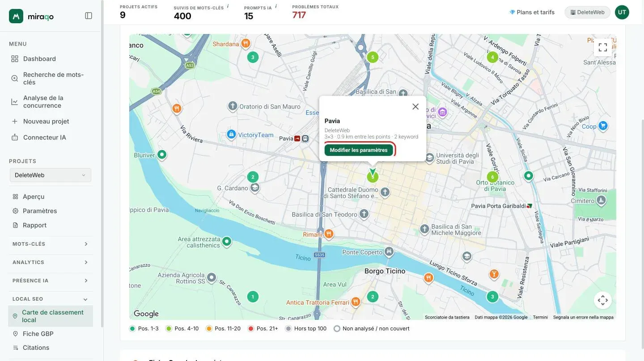The width and height of the screenshot is (644, 361).
Task: Click the info icon beside Prompts IA
Action: [x=276, y=6]
